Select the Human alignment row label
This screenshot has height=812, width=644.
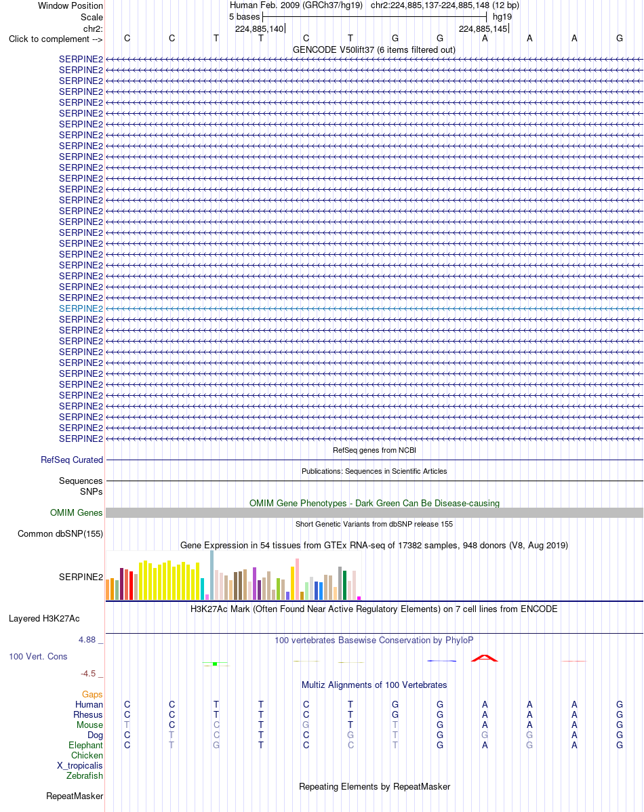click(x=89, y=705)
